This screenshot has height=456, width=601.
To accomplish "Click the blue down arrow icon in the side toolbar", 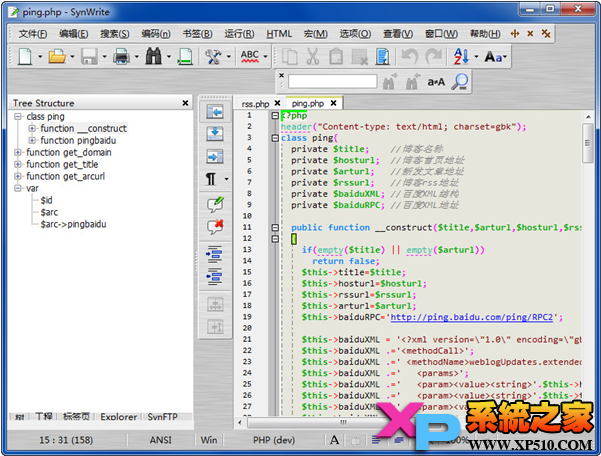I will [x=215, y=134].
